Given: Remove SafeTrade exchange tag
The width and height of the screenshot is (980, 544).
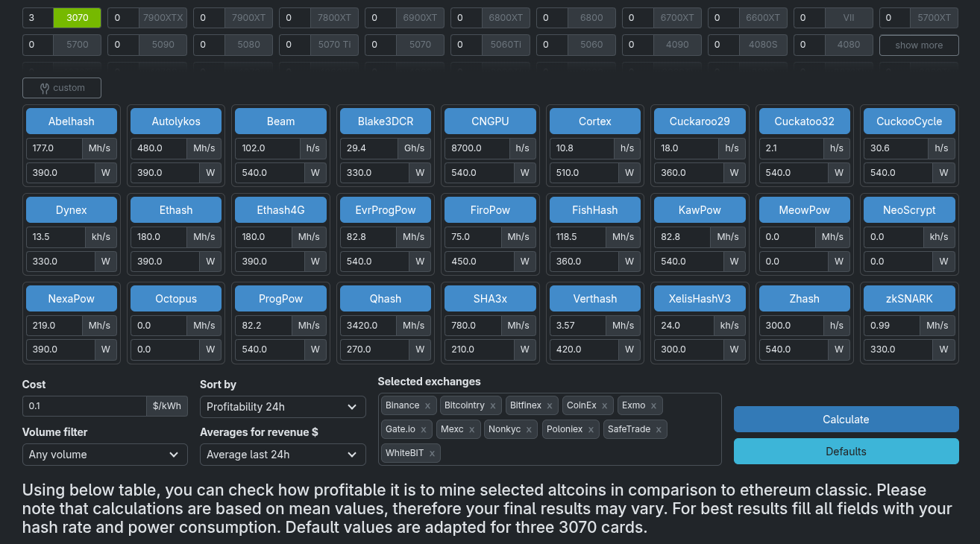Looking at the screenshot, I should tap(659, 429).
